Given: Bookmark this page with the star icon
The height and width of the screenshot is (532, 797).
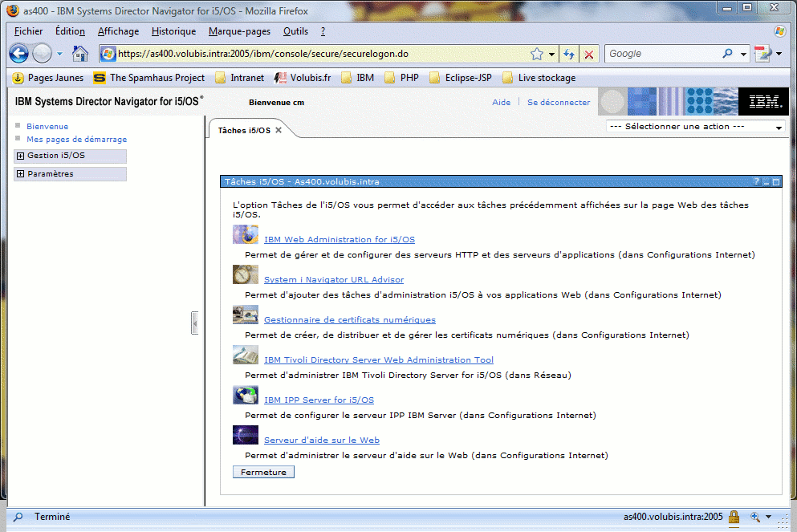Looking at the screenshot, I should click(x=537, y=54).
